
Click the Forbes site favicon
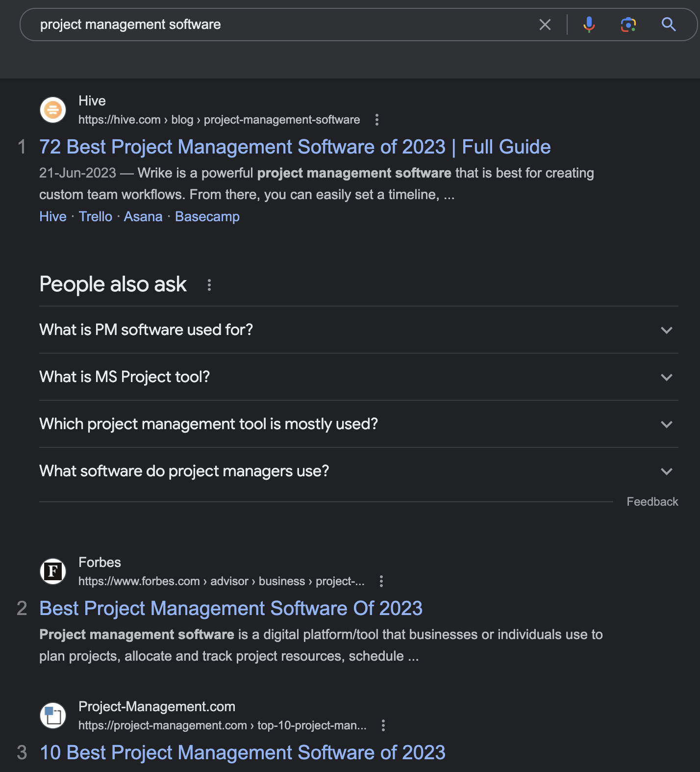[x=53, y=571]
